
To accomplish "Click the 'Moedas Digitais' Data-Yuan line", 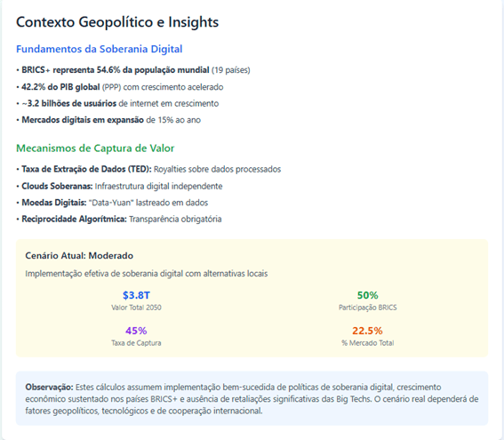I will (112, 203).
